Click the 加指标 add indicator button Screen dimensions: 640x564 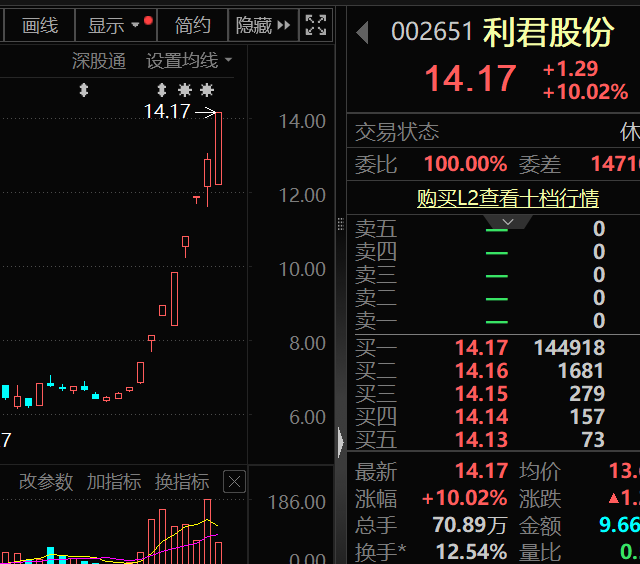tap(114, 482)
